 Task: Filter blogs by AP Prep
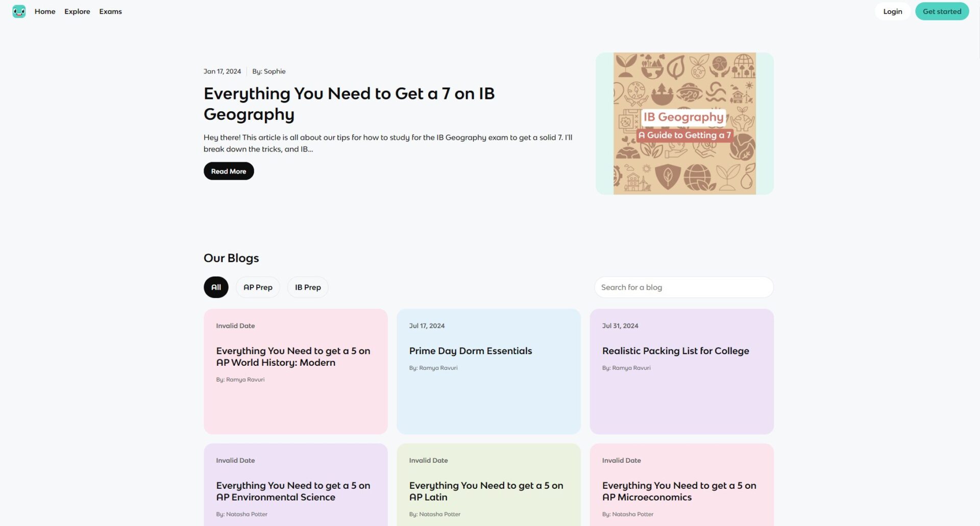(258, 287)
